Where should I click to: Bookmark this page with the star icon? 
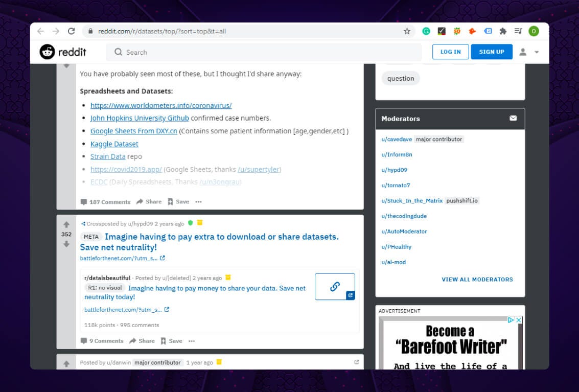407,31
